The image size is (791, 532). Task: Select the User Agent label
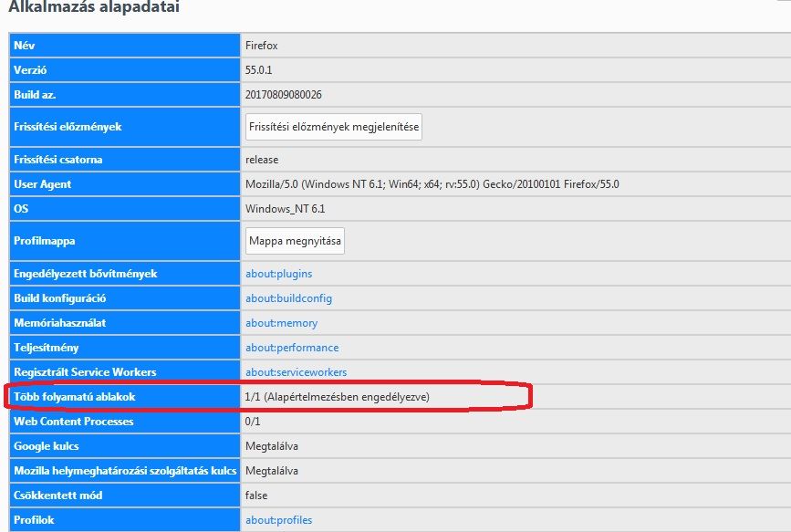42,184
